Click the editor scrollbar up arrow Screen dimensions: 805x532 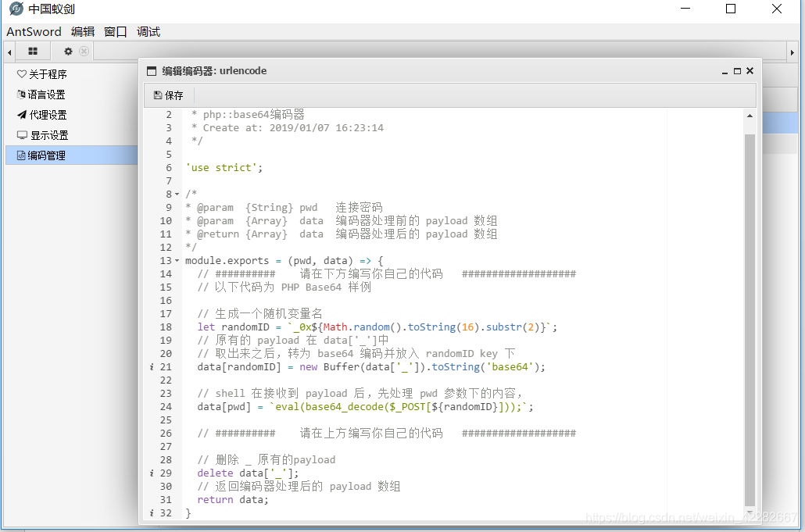(750, 116)
